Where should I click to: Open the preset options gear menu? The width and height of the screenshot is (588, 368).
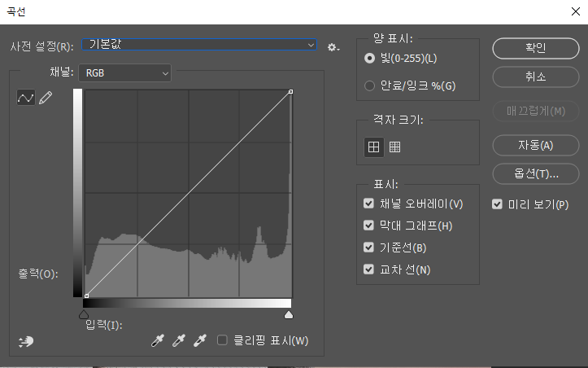[333, 47]
